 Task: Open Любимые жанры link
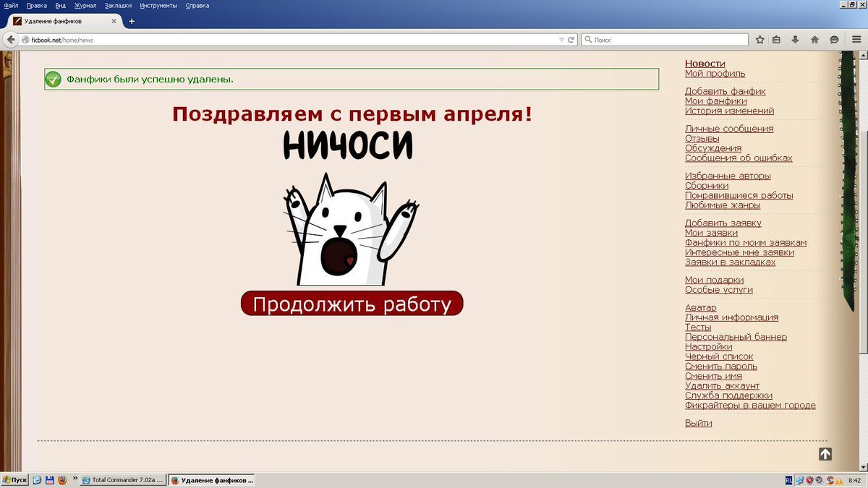pyautogui.click(x=723, y=205)
